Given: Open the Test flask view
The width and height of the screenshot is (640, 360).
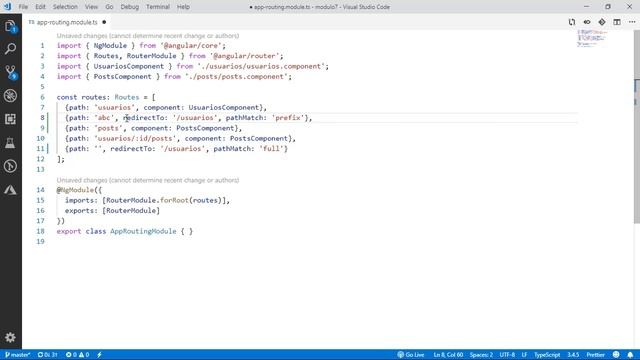Looking at the screenshot, I should click(x=10, y=142).
